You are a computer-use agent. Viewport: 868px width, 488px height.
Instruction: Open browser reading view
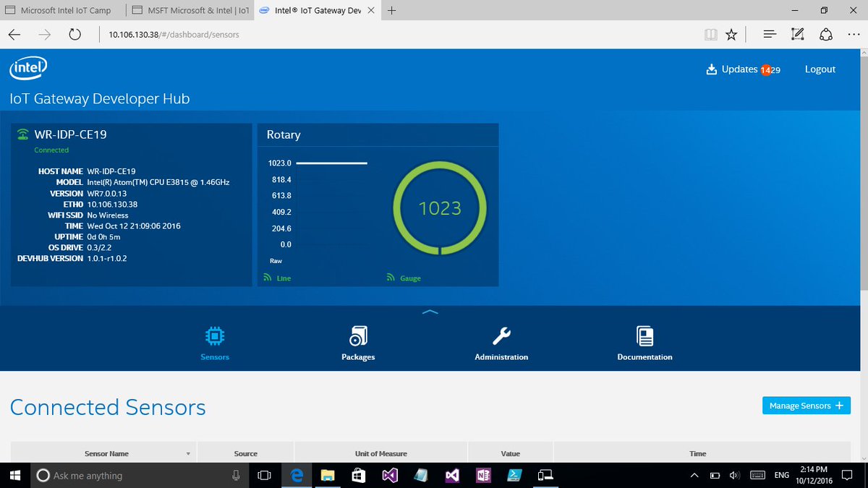(x=711, y=34)
